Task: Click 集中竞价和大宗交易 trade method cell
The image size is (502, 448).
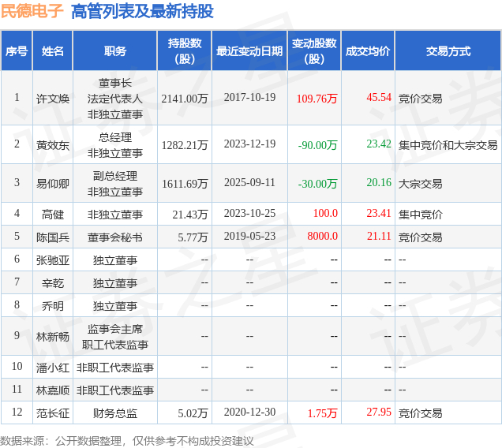Action: 448,145
